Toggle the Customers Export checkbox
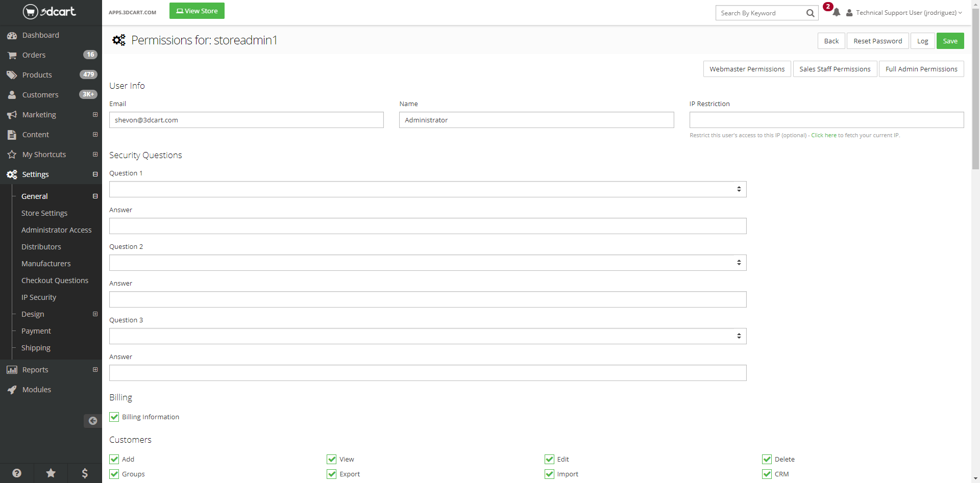The image size is (980, 483). pos(332,474)
